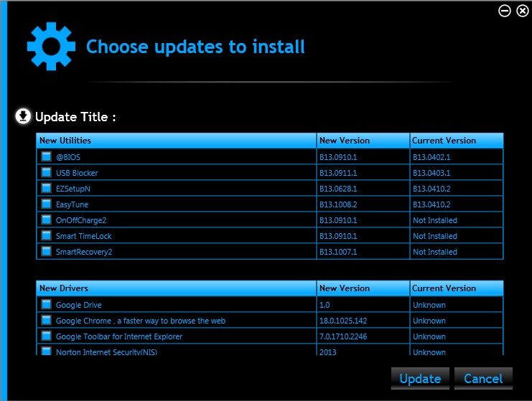532x401 pixels.
Task: Enable the EasyTune update checkbox
Action: 46,204
